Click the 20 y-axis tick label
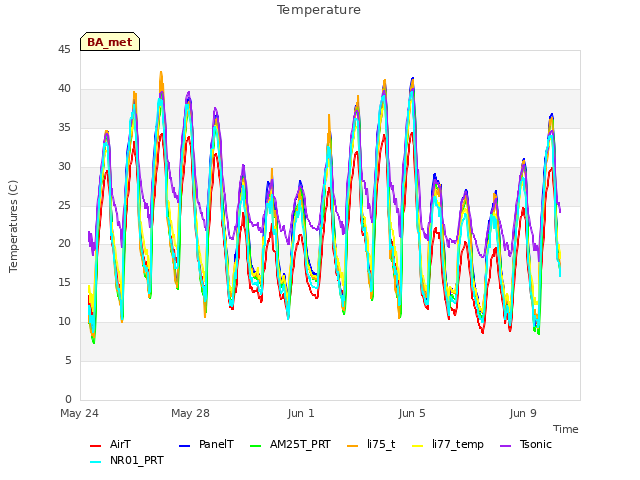640x480 pixels. click(64, 244)
